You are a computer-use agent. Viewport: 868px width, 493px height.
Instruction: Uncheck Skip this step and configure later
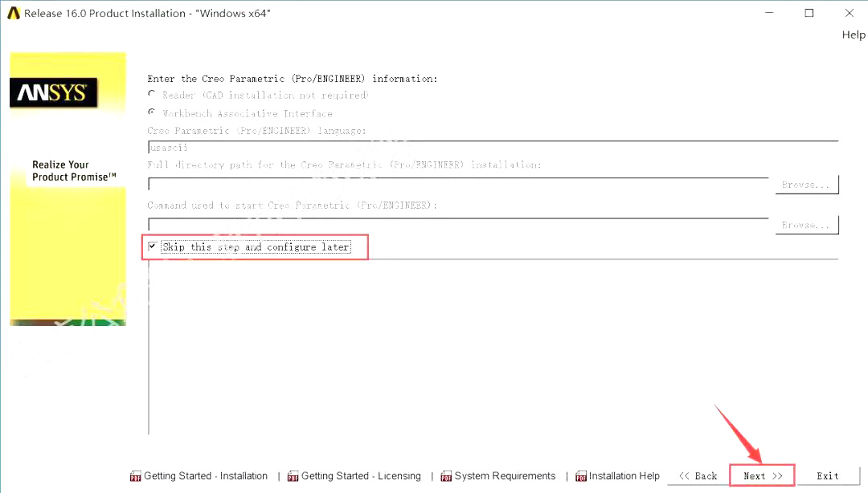pyautogui.click(x=153, y=246)
